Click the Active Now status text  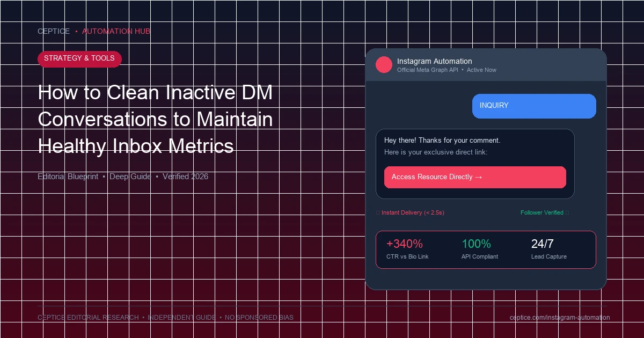481,70
